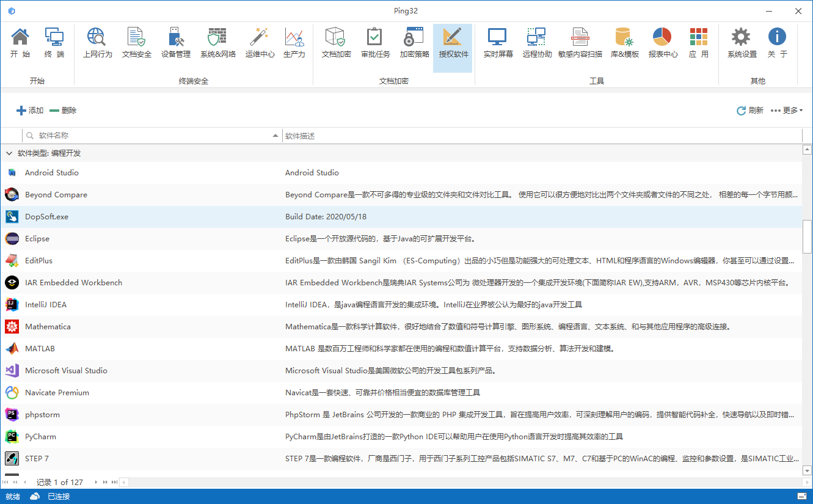813x504 pixels.
Task: Select the STEP 7 row
Action: pyautogui.click(x=401, y=459)
